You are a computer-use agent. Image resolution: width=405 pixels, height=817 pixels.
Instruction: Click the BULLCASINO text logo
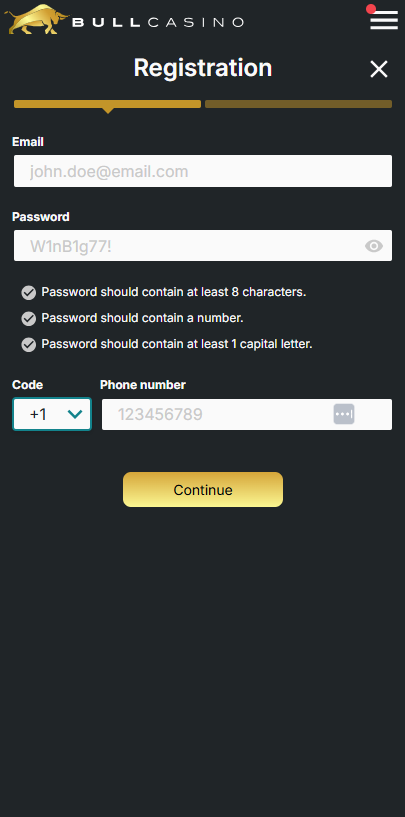158,22
